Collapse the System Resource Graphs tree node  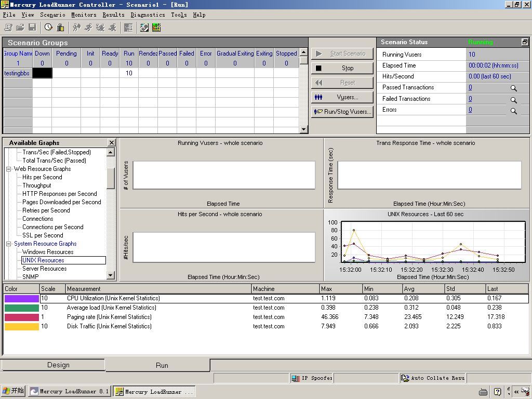pos(8,244)
